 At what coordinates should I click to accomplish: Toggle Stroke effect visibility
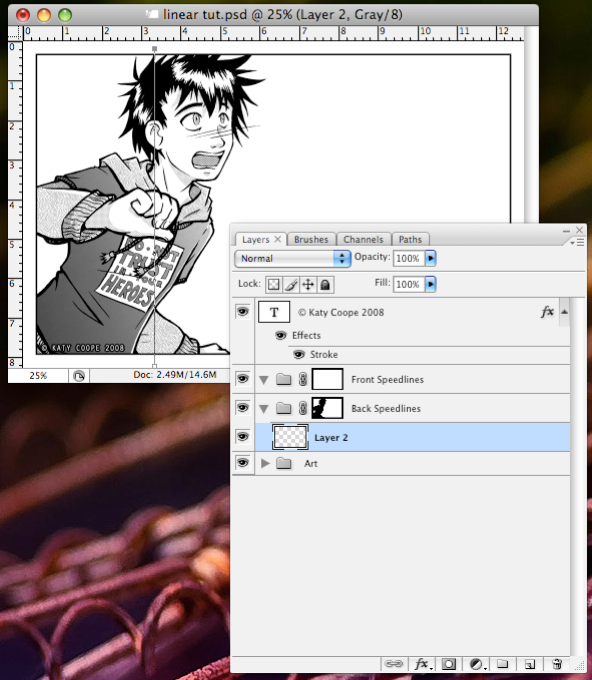(x=298, y=355)
